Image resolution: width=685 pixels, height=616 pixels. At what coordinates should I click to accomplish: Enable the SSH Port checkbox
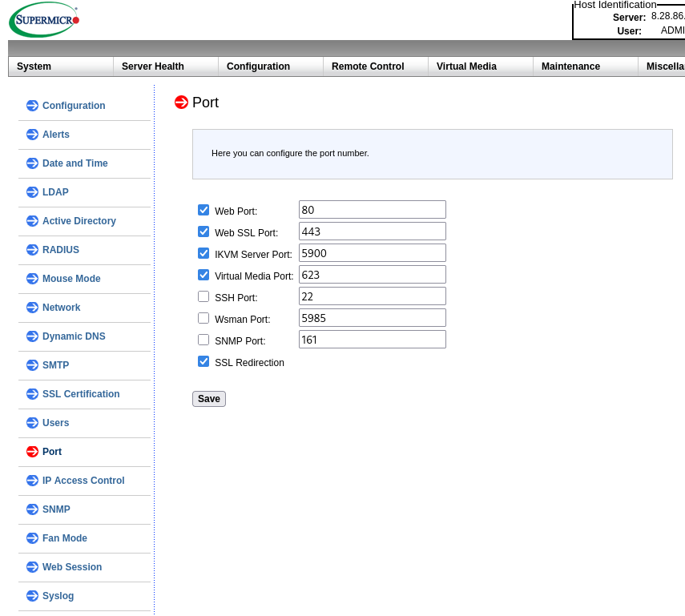click(203, 296)
